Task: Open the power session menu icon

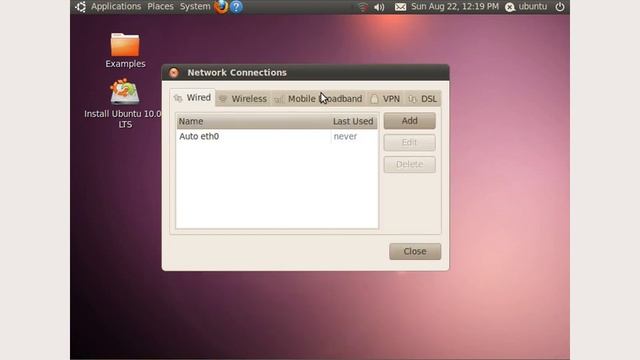Action: 560,7
